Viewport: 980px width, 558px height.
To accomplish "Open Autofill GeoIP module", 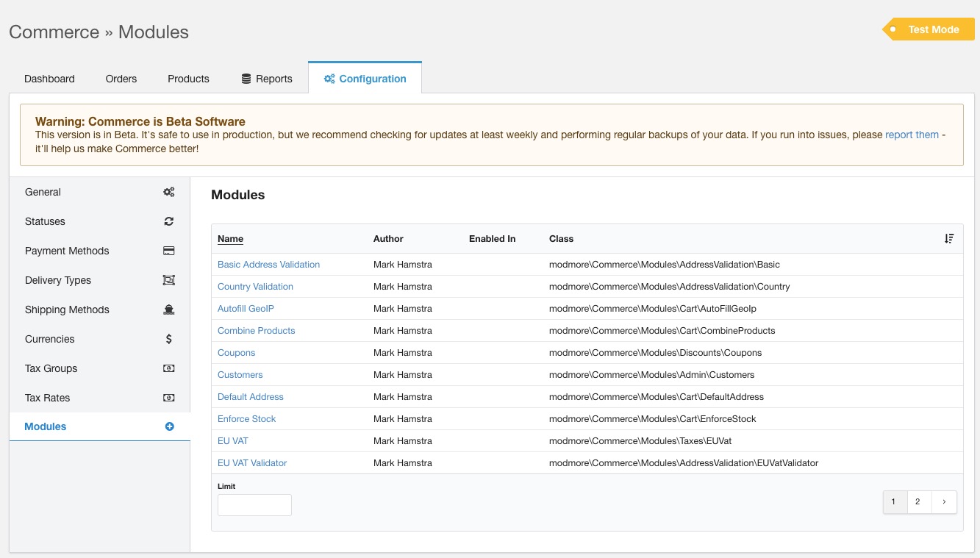I will point(246,309).
